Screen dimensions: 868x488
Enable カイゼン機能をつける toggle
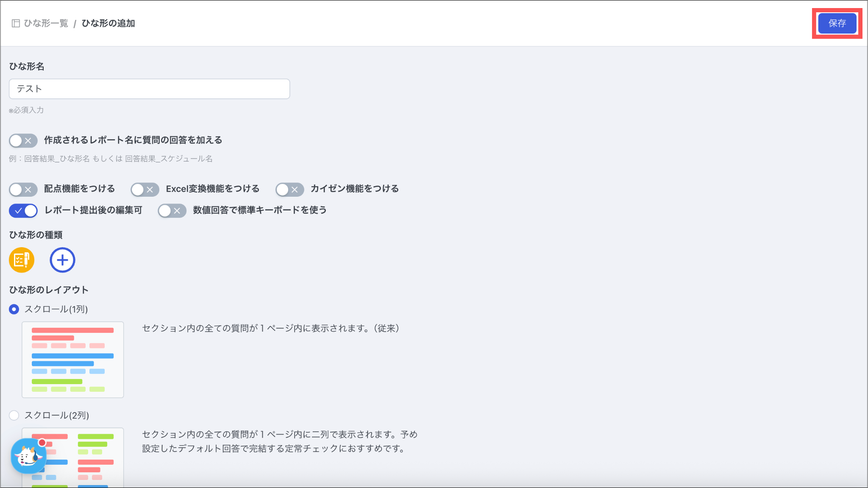click(290, 190)
